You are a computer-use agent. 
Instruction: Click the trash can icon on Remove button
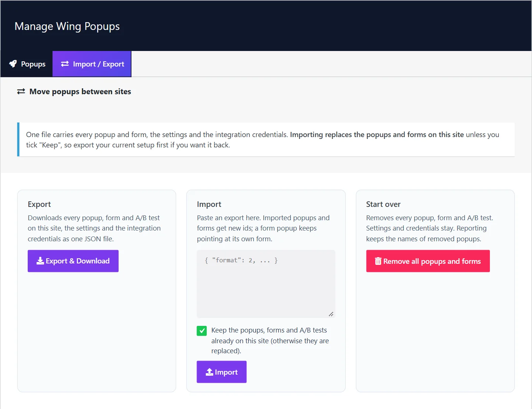point(378,261)
